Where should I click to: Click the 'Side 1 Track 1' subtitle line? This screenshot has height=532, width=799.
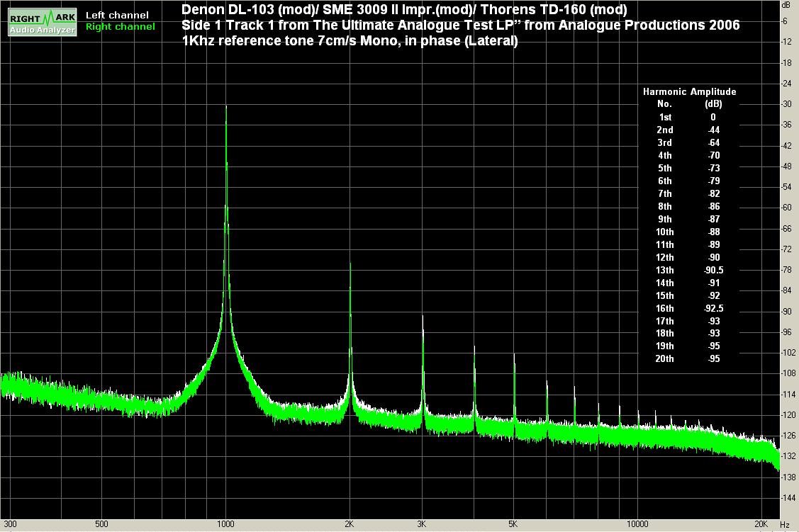461,25
